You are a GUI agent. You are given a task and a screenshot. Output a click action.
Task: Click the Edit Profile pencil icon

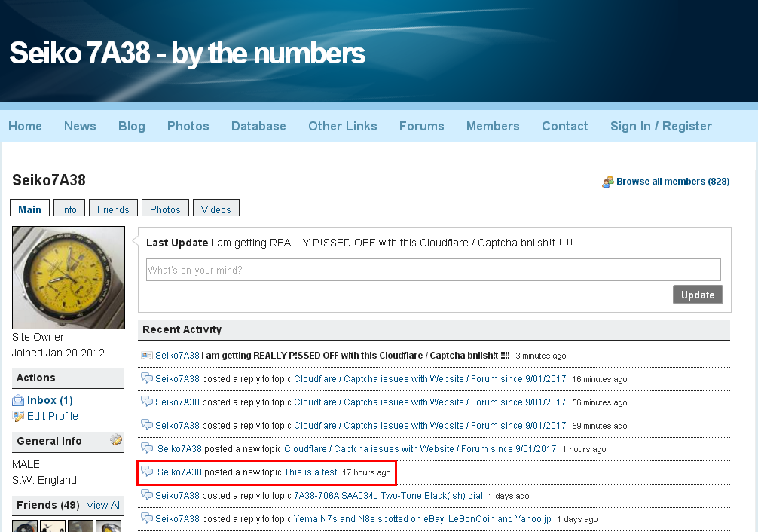pyautogui.click(x=18, y=416)
